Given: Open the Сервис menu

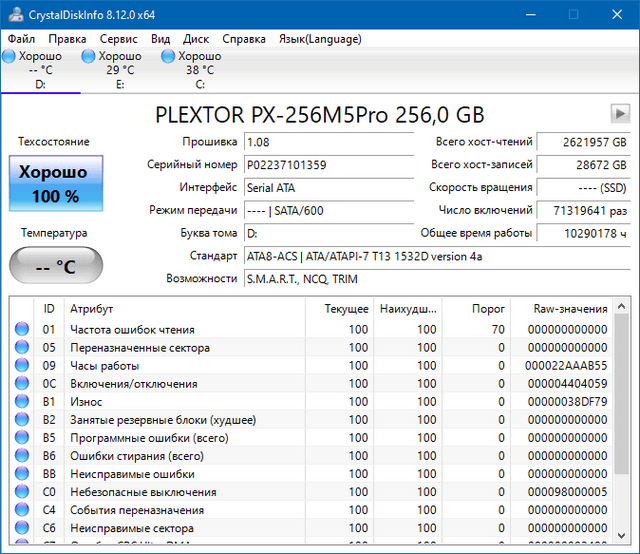Looking at the screenshot, I should coord(119,39).
